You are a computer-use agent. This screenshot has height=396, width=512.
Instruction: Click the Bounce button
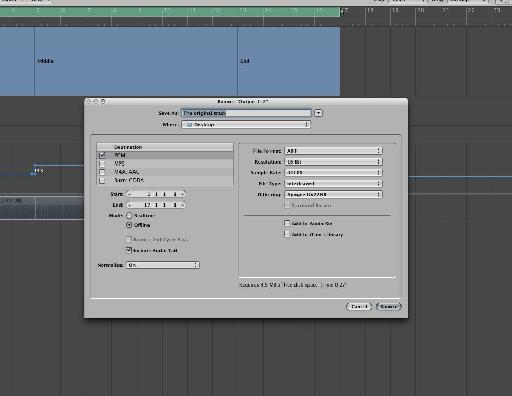click(x=389, y=306)
